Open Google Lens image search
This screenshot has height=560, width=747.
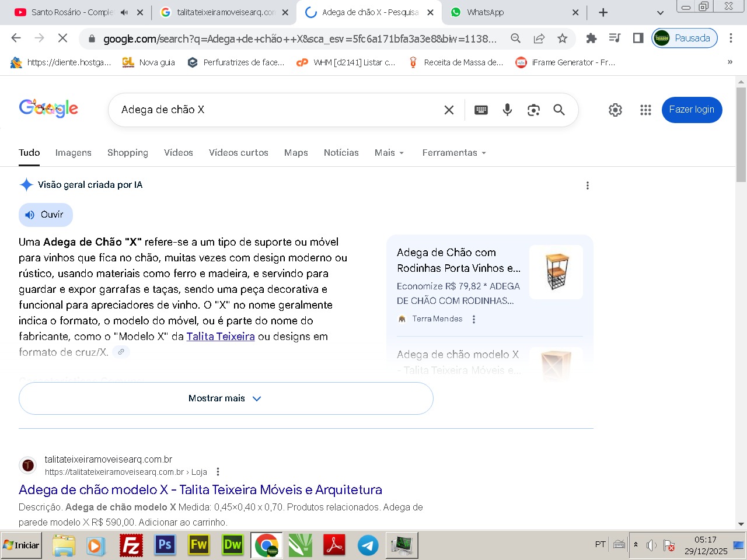tap(533, 110)
